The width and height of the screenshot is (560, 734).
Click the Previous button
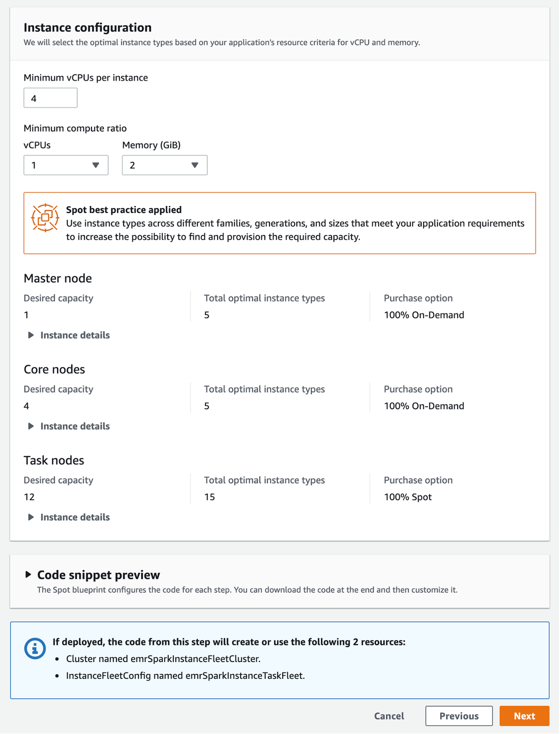tap(458, 716)
